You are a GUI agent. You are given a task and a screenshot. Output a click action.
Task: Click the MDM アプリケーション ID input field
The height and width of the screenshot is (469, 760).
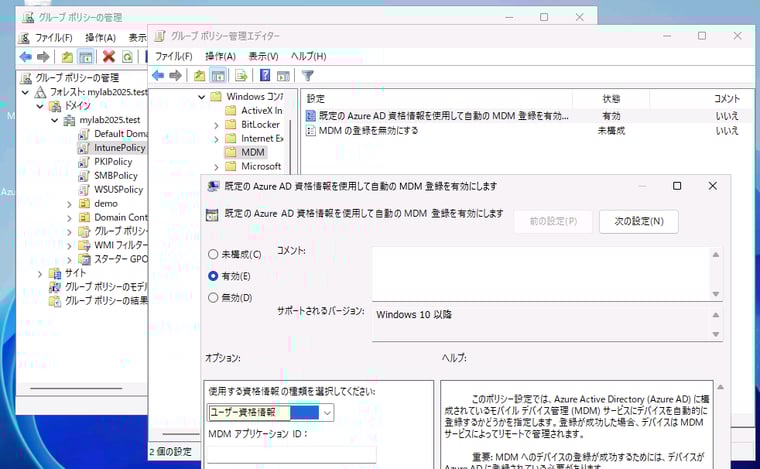(x=292, y=454)
